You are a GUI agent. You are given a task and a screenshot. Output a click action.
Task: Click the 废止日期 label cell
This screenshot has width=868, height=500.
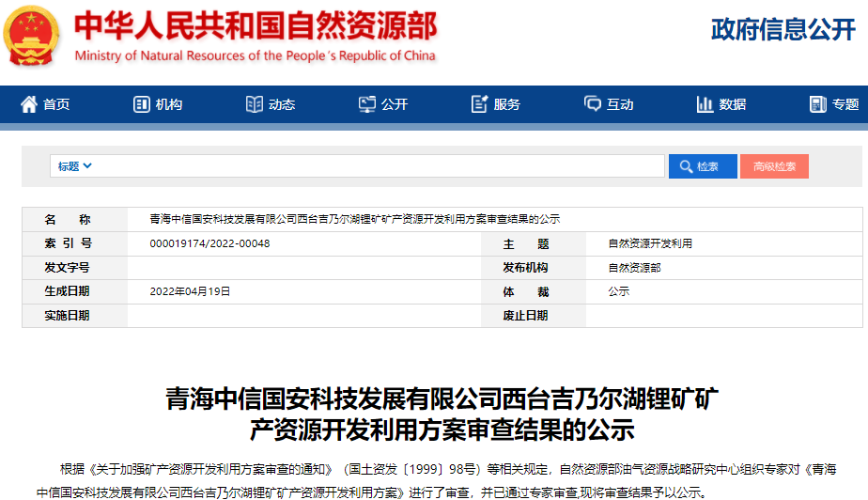tap(533, 316)
